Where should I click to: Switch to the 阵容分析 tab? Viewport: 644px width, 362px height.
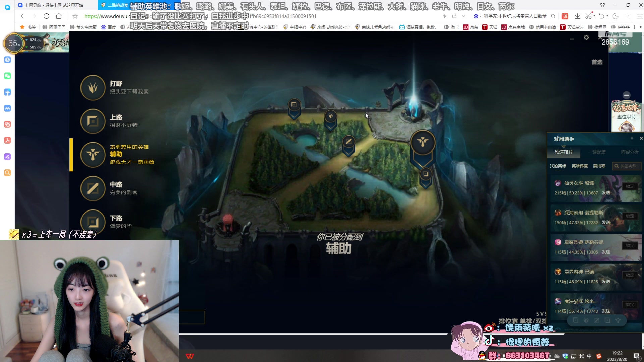(630, 152)
